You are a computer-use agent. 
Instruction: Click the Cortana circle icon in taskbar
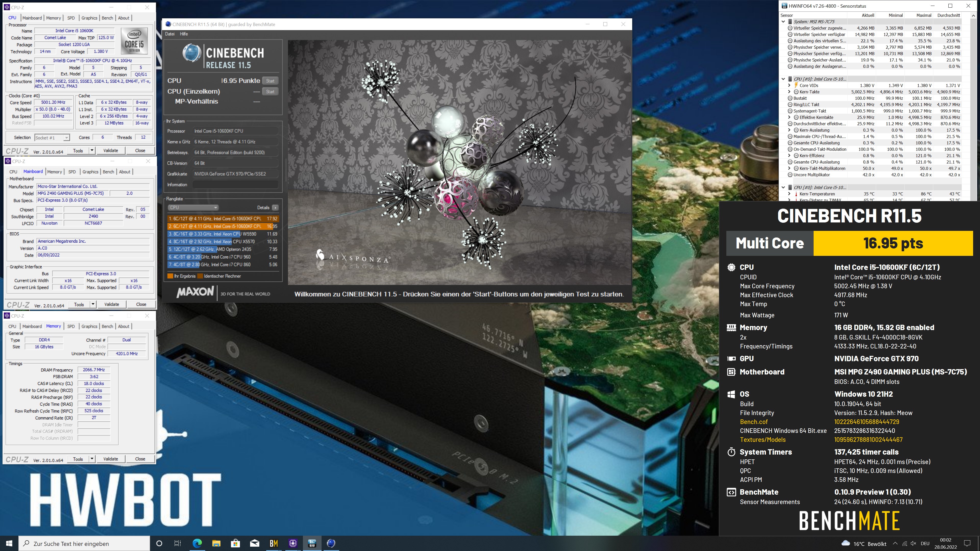click(x=160, y=543)
